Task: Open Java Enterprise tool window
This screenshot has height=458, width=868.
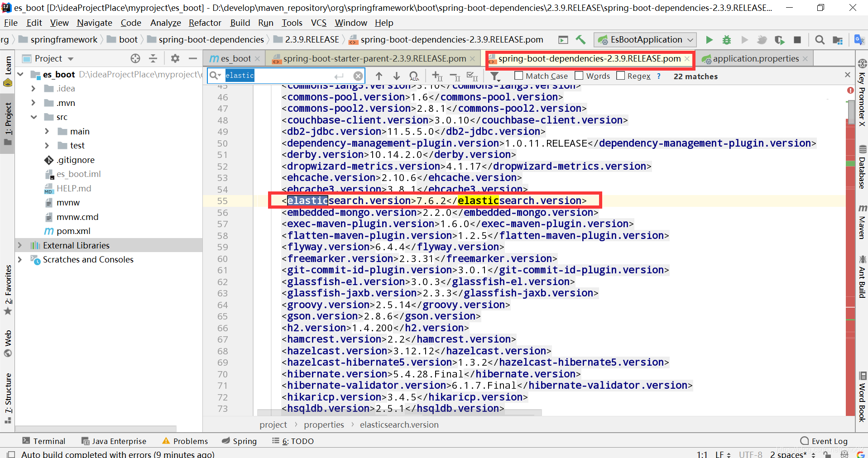Action: coord(114,441)
